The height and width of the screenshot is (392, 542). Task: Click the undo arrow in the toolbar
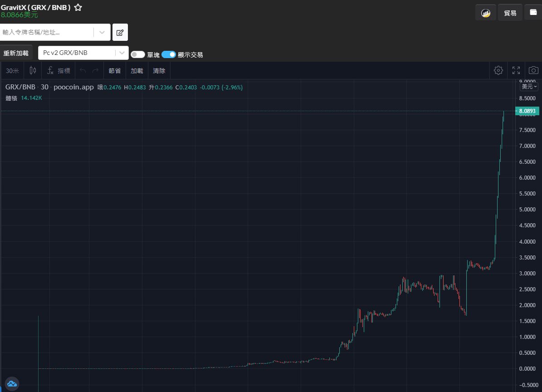pos(82,70)
